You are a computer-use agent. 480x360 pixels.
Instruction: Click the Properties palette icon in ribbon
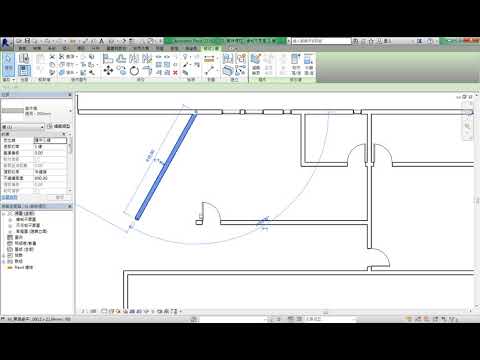pos(24,70)
